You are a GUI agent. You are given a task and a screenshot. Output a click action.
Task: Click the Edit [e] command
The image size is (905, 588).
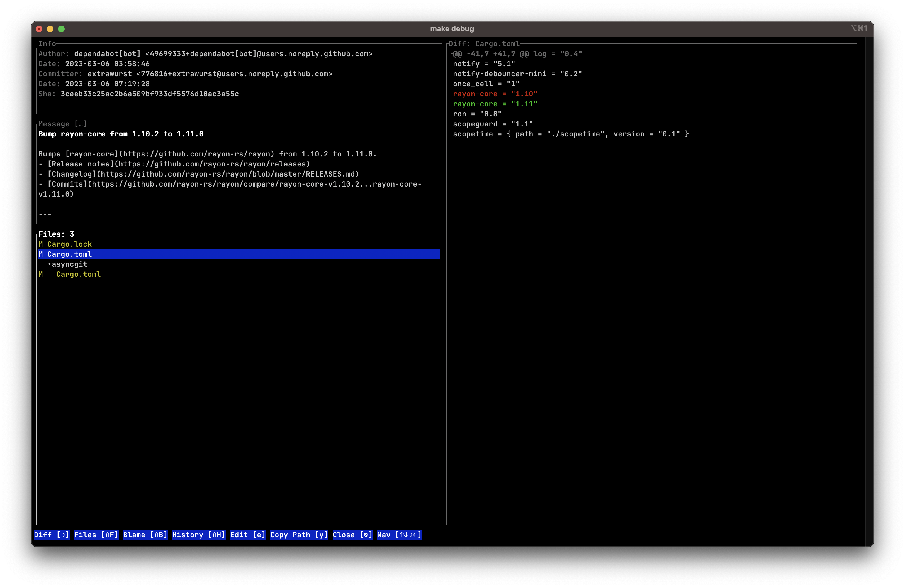(247, 535)
